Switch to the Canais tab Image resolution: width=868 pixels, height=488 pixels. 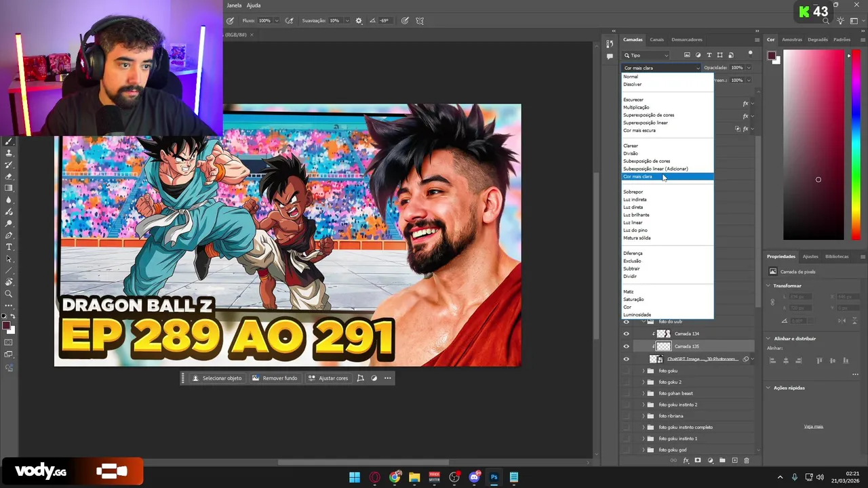click(x=656, y=39)
